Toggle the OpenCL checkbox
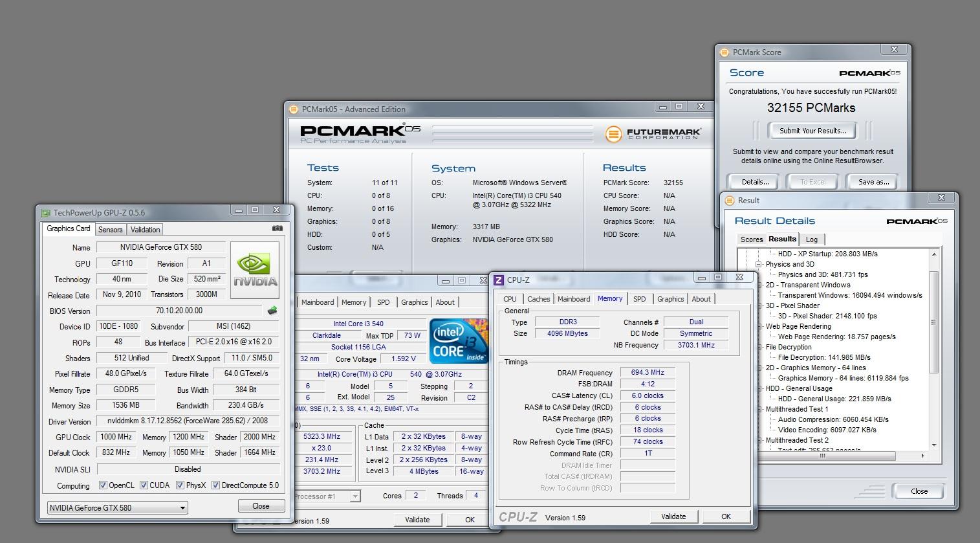The height and width of the screenshot is (543, 980). click(x=103, y=485)
